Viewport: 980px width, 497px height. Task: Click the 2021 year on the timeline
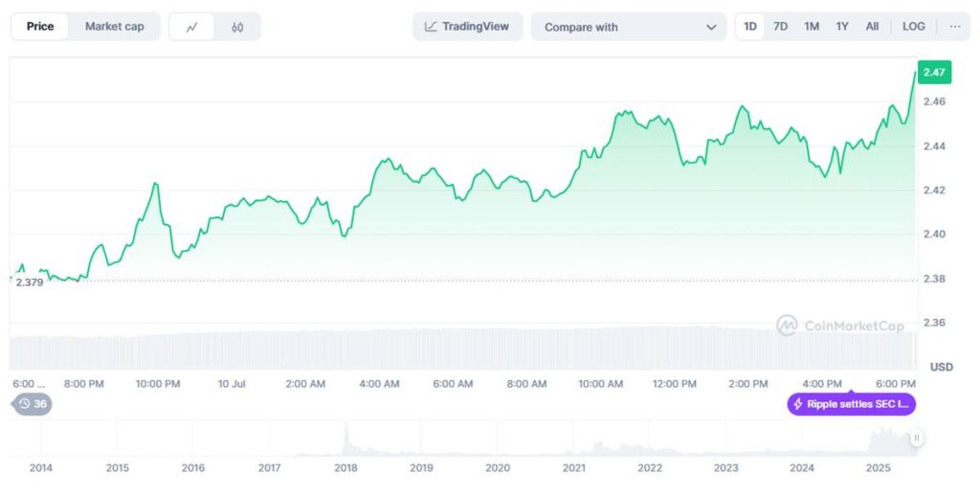(574, 467)
